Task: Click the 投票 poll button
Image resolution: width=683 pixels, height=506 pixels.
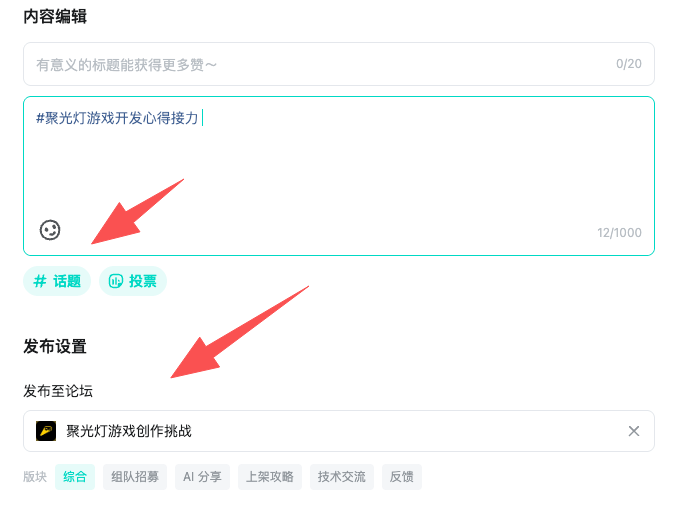Action: [132, 281]
